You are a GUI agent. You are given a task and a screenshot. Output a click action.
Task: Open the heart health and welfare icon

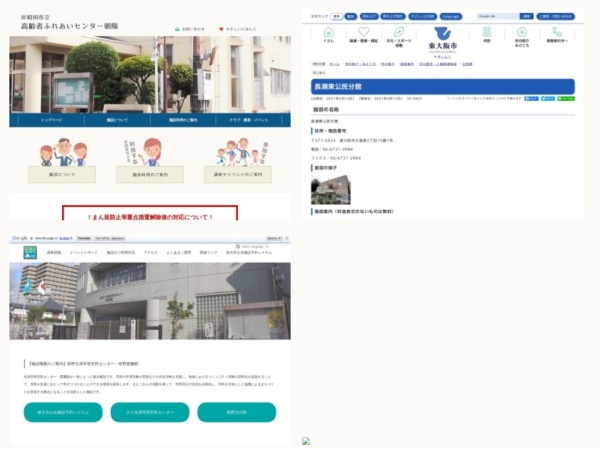[x=364, y=31]
